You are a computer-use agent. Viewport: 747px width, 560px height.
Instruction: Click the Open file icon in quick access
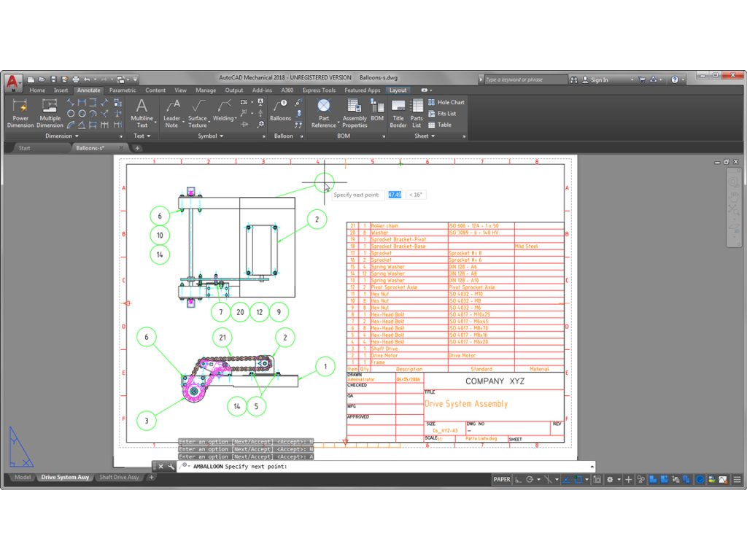(x=42, y=79)
